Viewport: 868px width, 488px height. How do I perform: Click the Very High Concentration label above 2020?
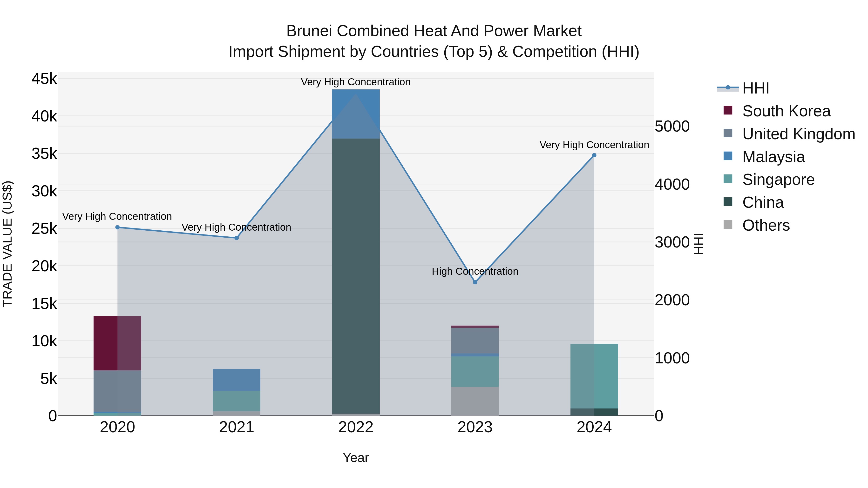[x=117, y=217]
